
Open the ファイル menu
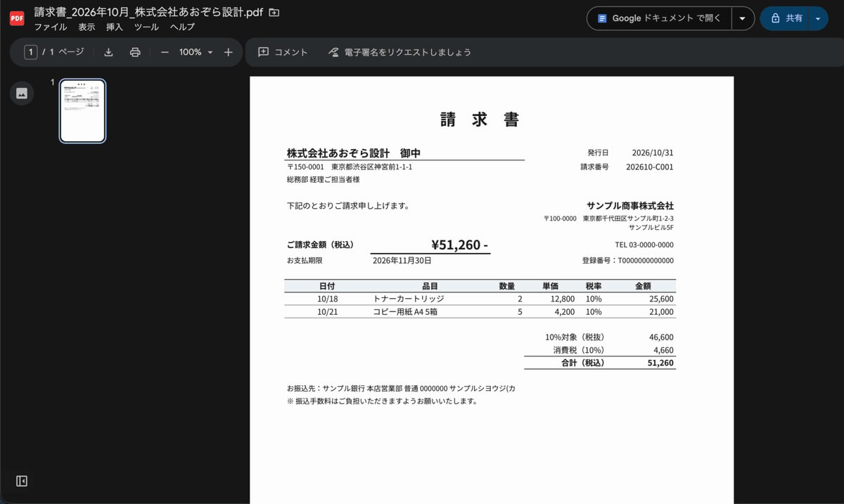coord(51,27)
